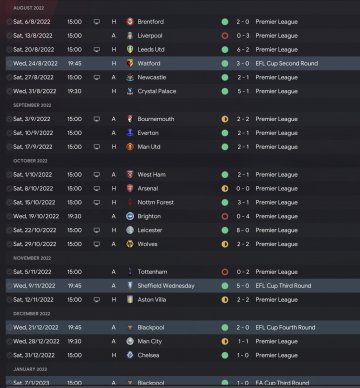Open Premier League link on the Newcastle row
This screenshot has width=360, height=388.
coord(277,77)
